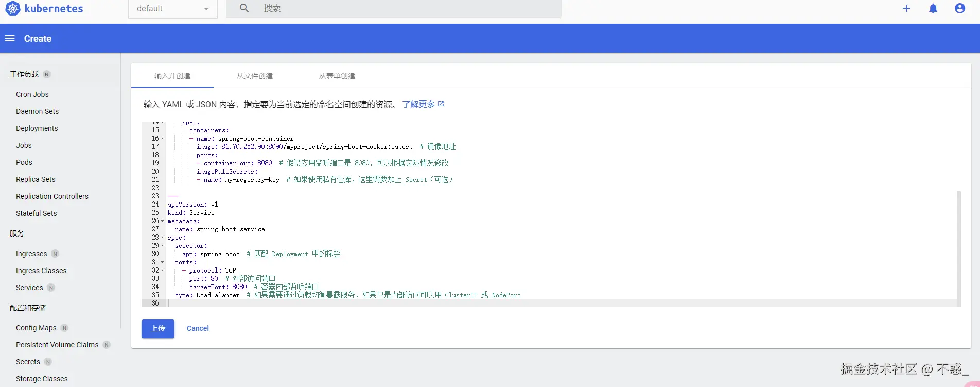
Task: Click the 'containerPort: 8080' text
Action: (x=238, y=163)
